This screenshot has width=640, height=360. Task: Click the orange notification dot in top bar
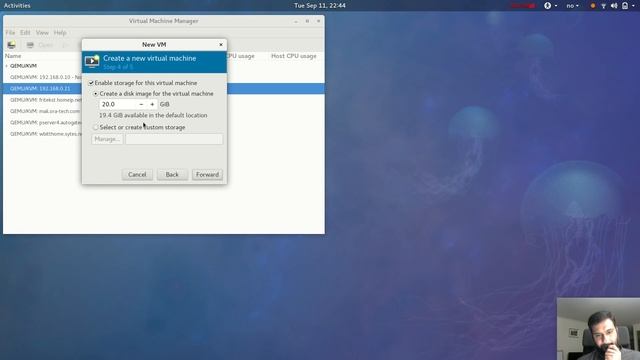(593, 6)
